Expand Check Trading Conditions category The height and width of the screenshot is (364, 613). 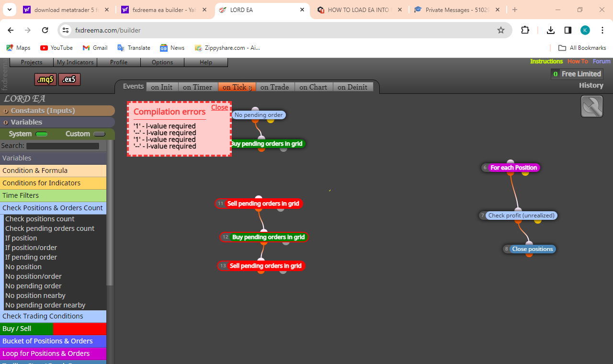pos(53,316)
